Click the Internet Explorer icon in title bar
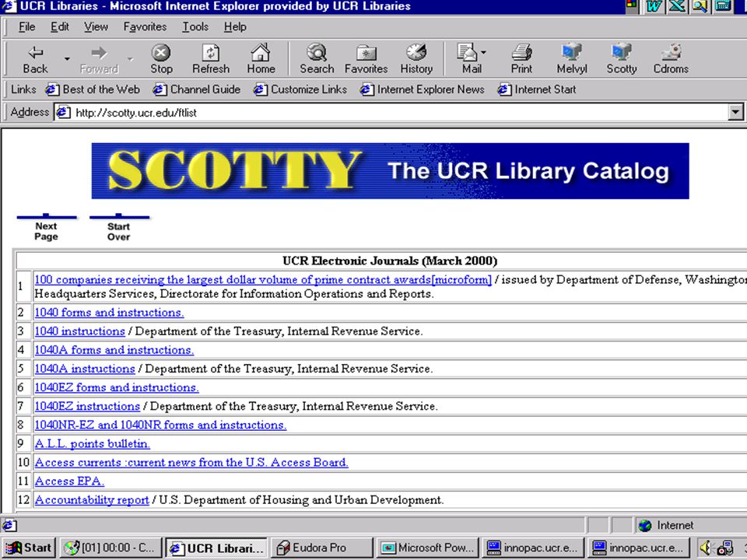Image resolution: width=747 pixels, height=560 pixels. (9, 6)
